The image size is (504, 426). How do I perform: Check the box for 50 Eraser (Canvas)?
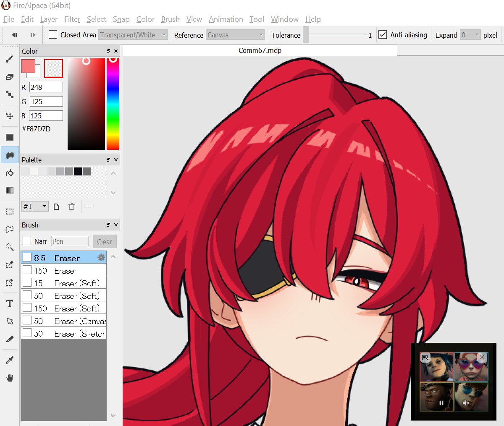click(27, 320)
